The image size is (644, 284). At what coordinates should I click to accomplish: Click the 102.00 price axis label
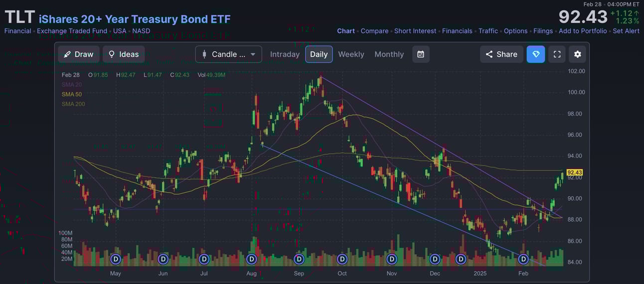click(576, 71)
